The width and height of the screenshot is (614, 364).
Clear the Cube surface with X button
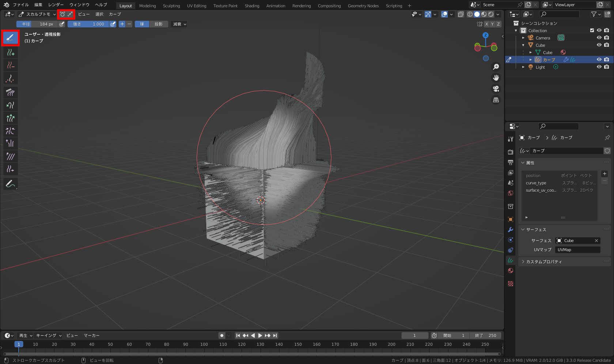click(x=596, y=241)
